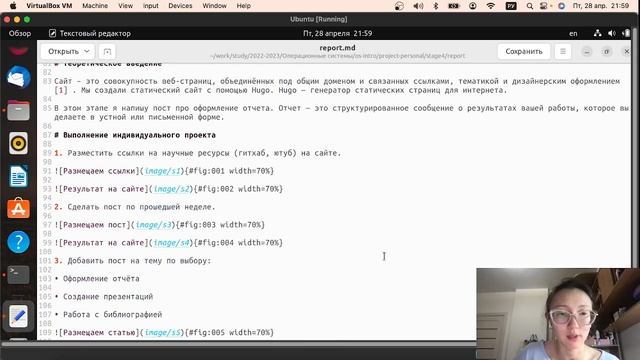Open the Ubuntu clock Пт, 28 апреля
The height and width of the screenshot is (360, 640).
[x=337, y=33]
